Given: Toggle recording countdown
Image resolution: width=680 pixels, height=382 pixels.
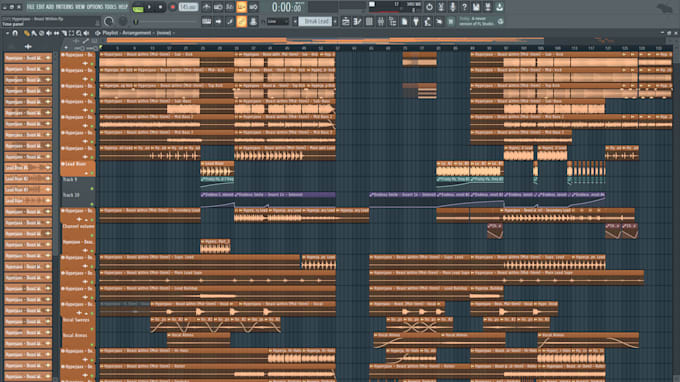Looking at the screenshot, I should (230, 7).
